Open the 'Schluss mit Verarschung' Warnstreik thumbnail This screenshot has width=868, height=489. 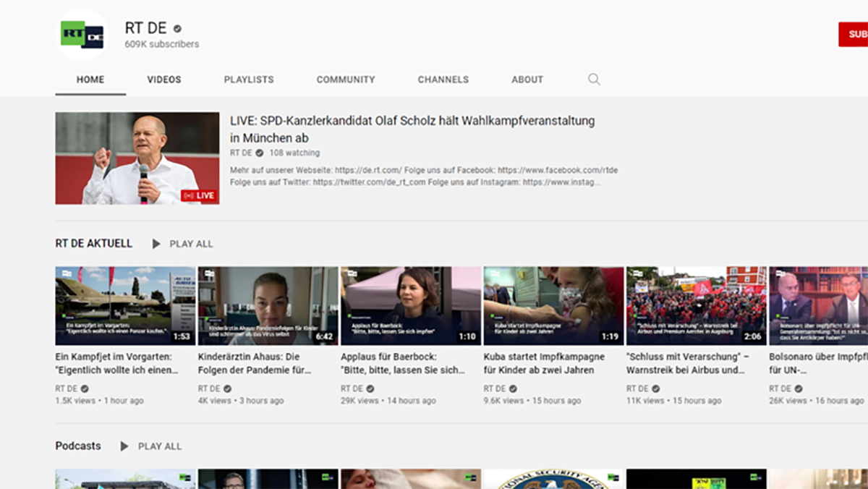[696, 305]
